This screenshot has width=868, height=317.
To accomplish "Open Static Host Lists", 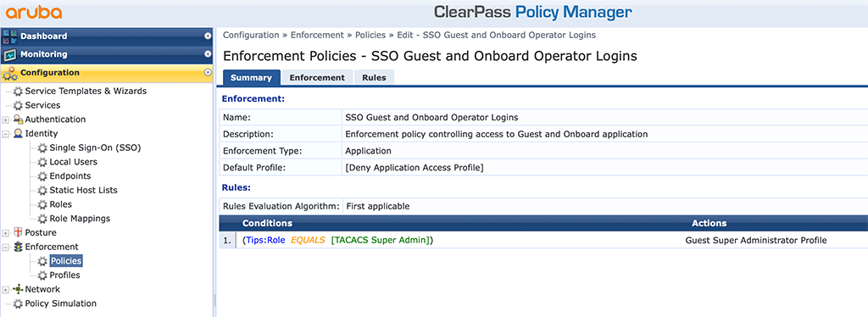I will pyautogui.click(x=83, y=191).
